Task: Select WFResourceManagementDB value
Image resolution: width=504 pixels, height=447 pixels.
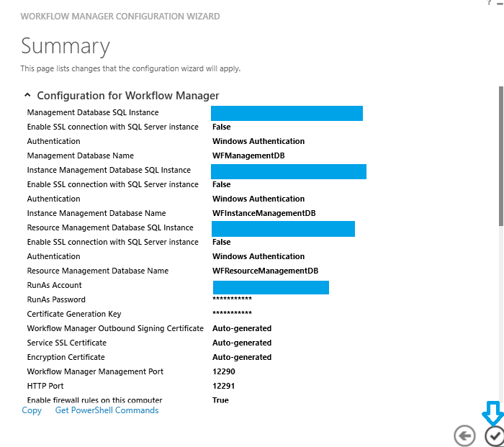Action: click(x=265, y=271)
